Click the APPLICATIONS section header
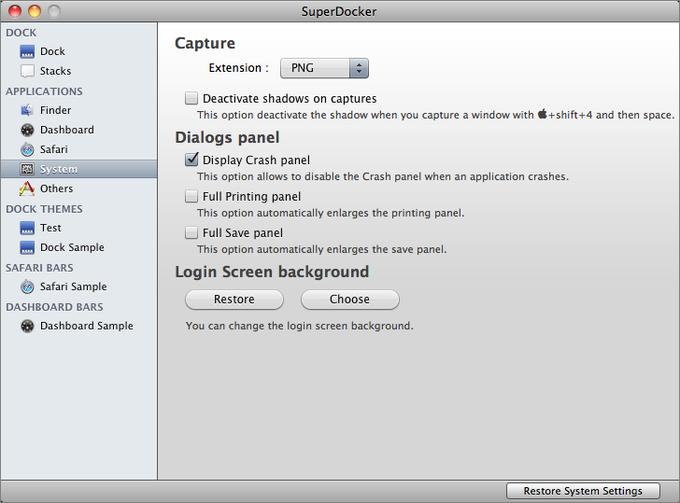The image size is (680, 503). [x=44, y=91]
